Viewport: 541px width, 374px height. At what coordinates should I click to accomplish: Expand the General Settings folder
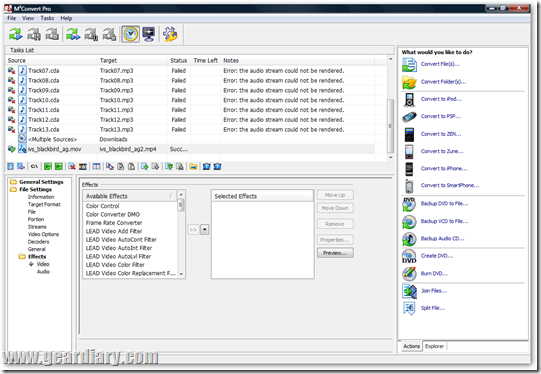click(x=13, y=182)
